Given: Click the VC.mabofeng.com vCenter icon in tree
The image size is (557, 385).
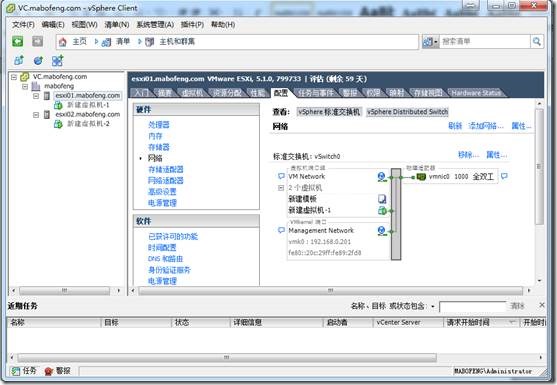Looking at the screenshot, I should [x=25, y=77].
